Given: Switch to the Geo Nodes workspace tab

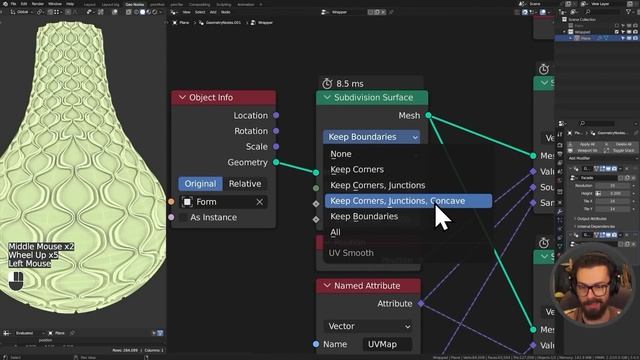Looking at the screenshot, I should point(135,4).
